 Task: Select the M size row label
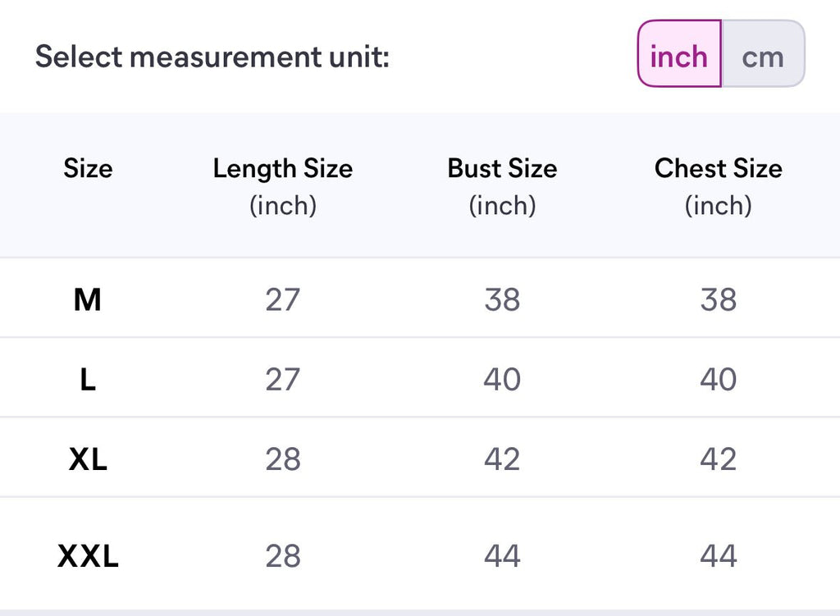[87, 300]
